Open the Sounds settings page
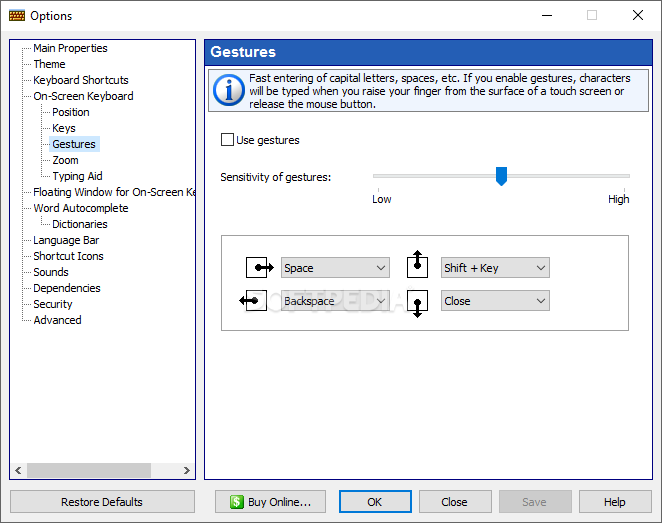The image size is (662, 523). coord(51,272)
